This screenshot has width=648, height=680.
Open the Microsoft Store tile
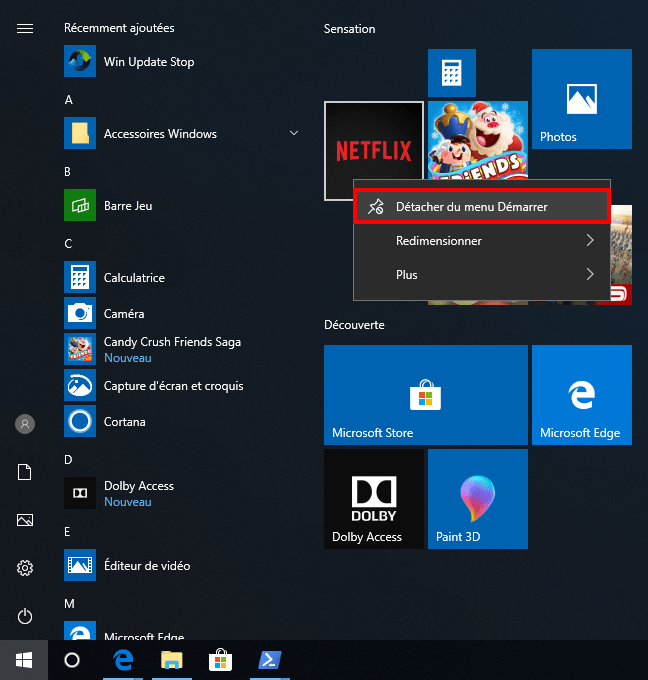click(x=425, y=395)
